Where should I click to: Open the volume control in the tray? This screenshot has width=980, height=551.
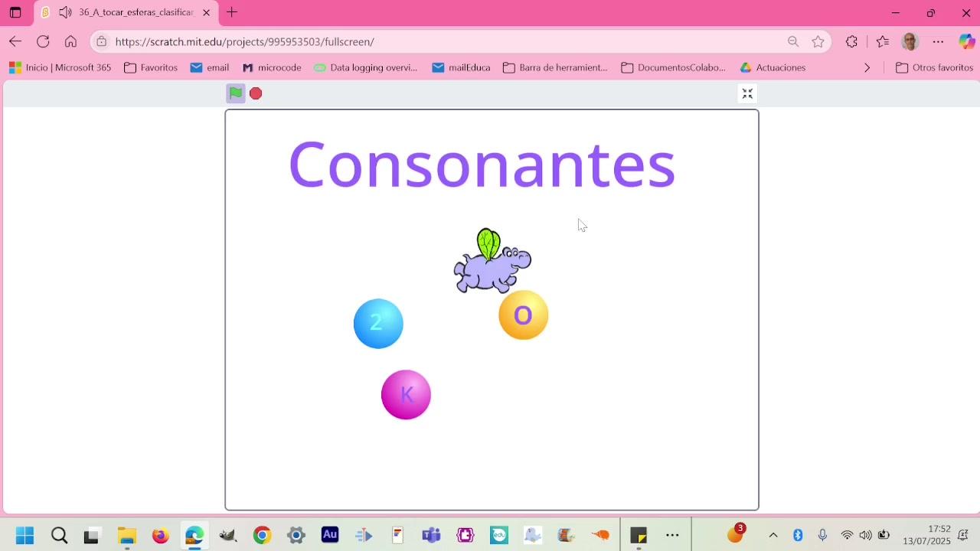[x=865, y=535]
